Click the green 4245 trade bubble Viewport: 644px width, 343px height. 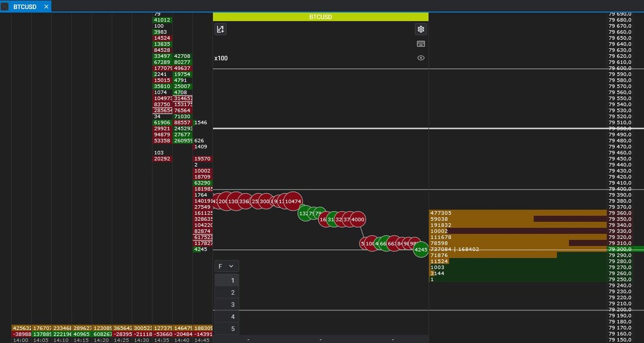click(x=421, y=249)
